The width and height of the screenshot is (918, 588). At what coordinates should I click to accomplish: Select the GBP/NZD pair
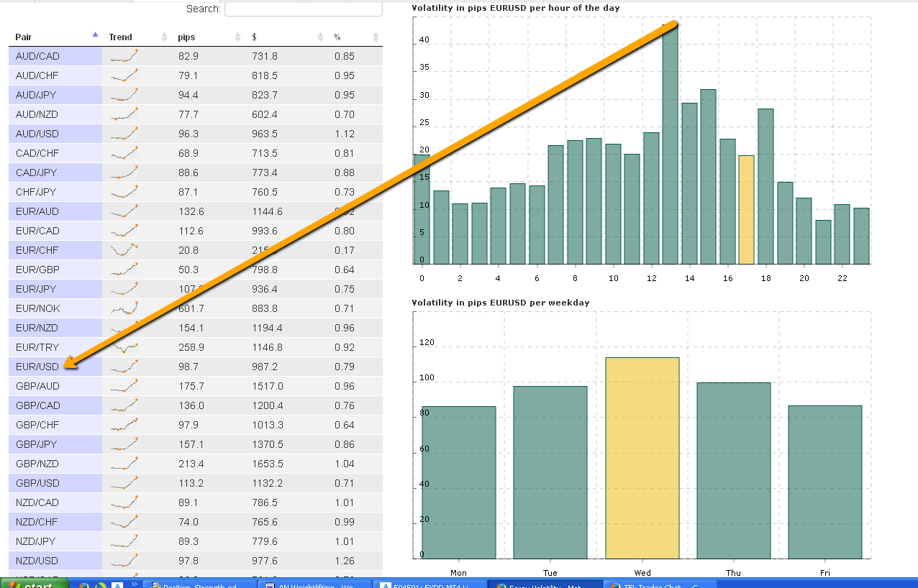tap(37, 464)
